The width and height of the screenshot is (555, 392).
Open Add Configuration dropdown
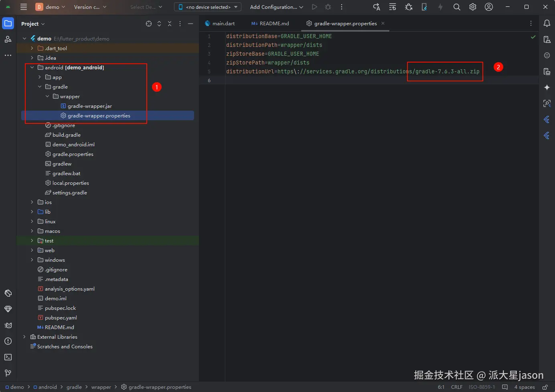click(277, 7)
